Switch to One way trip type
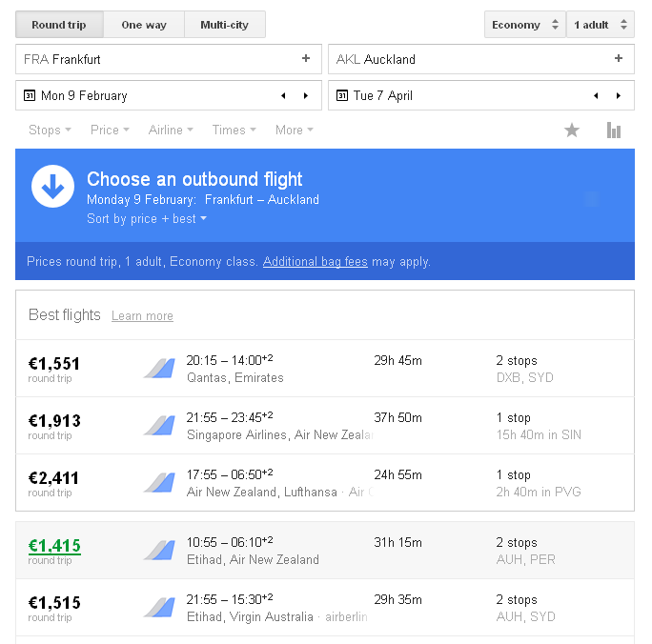The height and width of the screenshot is (644, 652). [144, 25]
